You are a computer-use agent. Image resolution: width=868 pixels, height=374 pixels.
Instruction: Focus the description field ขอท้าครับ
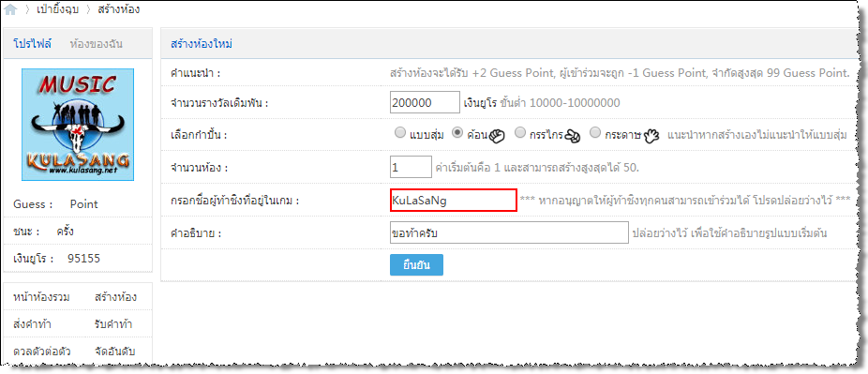click(x=509, y=232)
